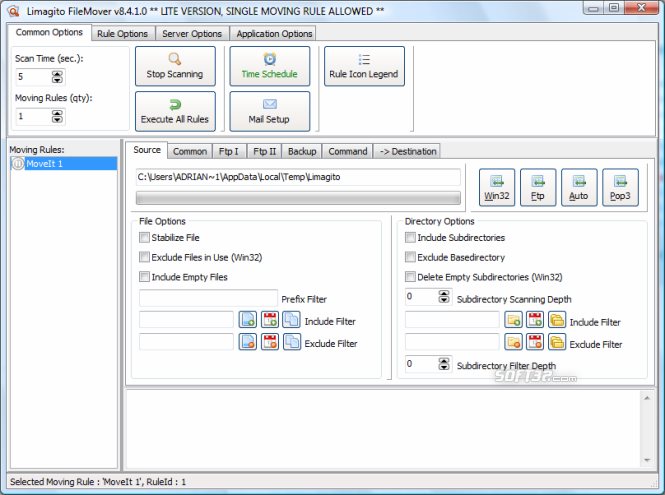
Task: Click file Include Filter add-file icon
Action: [248, 319]
